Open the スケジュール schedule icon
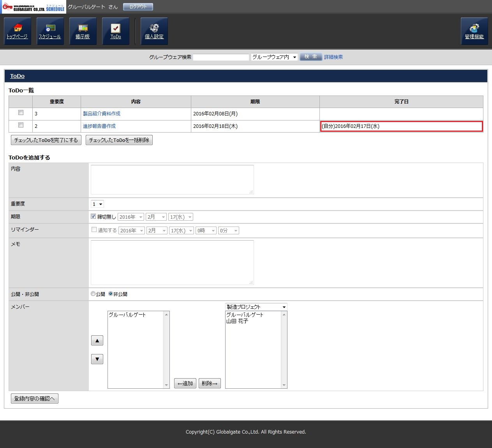This screenshot has width=492, height=448. (50, 31)
